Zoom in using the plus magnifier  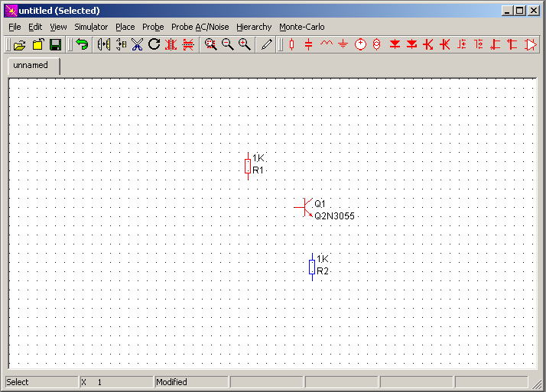coord(245,44)
